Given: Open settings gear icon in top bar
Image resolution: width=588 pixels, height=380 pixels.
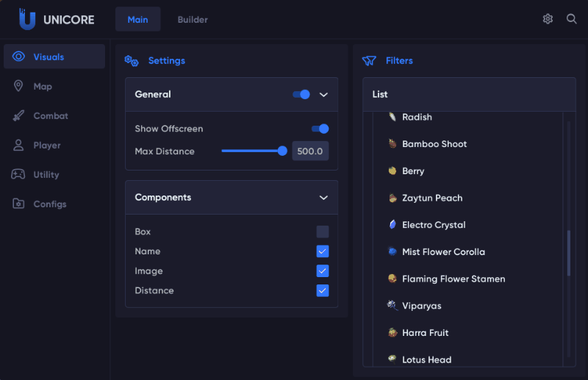Looking at the screenshot, I should pyautogui.click(x=548, y=19).
